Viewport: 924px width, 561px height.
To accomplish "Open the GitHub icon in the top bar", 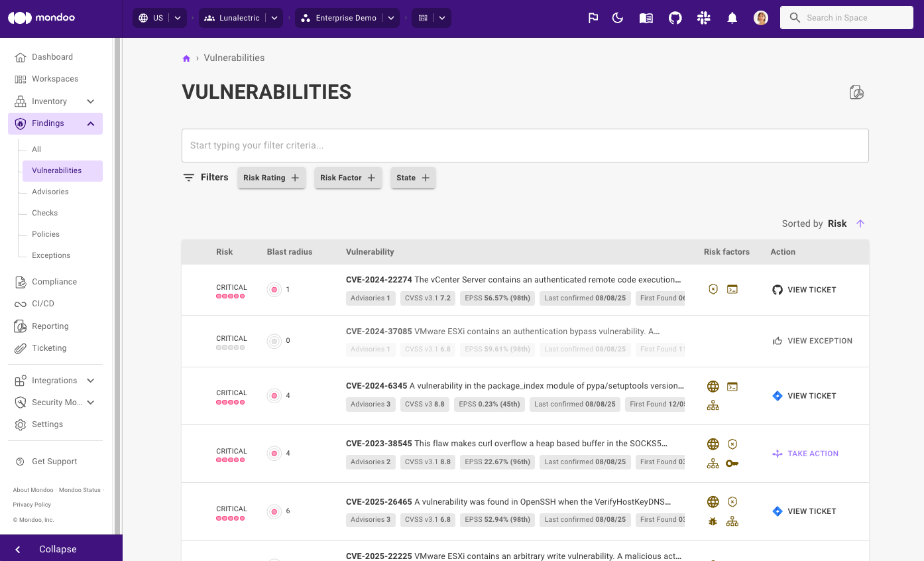I will pyautogui.click(x=675, y=18).
